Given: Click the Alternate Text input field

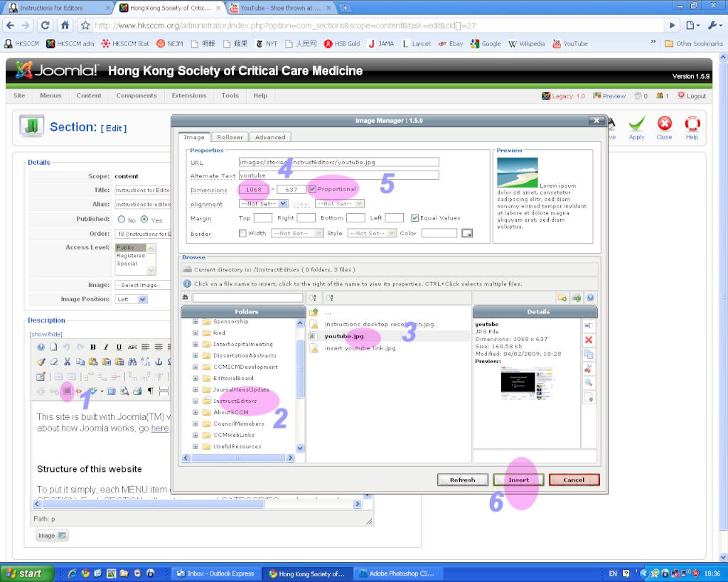Looking at the screenshot, I should pos(338,176).
